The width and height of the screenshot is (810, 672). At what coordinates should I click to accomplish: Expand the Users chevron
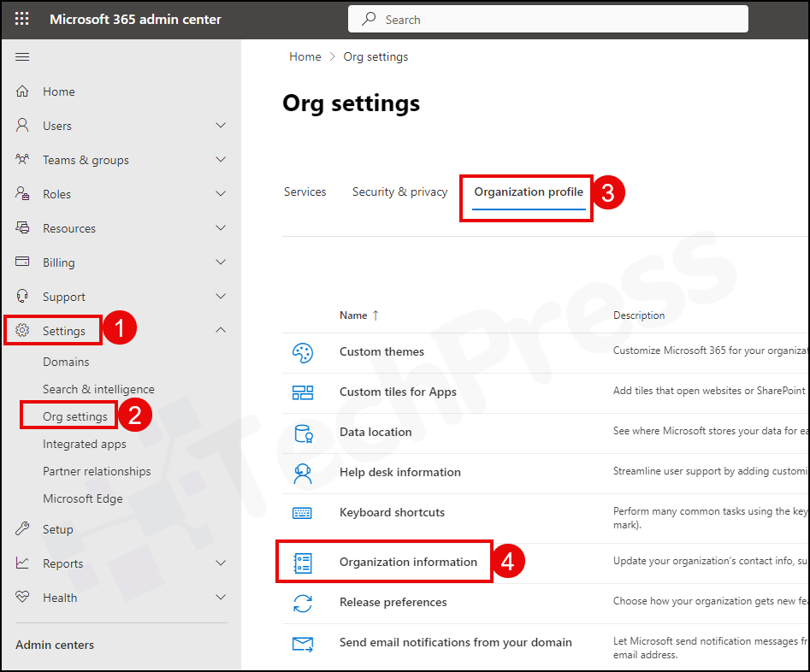coord(221,126)
